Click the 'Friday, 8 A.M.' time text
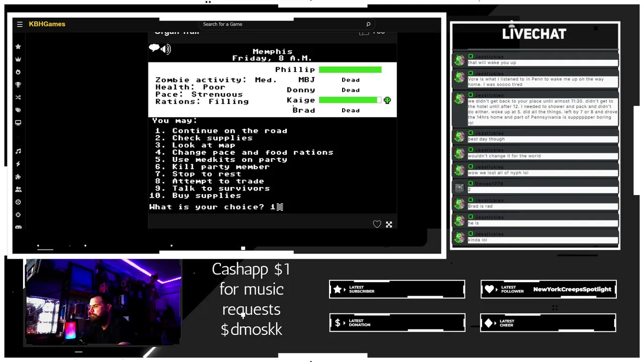The width and height of the screenshot is (644, 362). 272,58
